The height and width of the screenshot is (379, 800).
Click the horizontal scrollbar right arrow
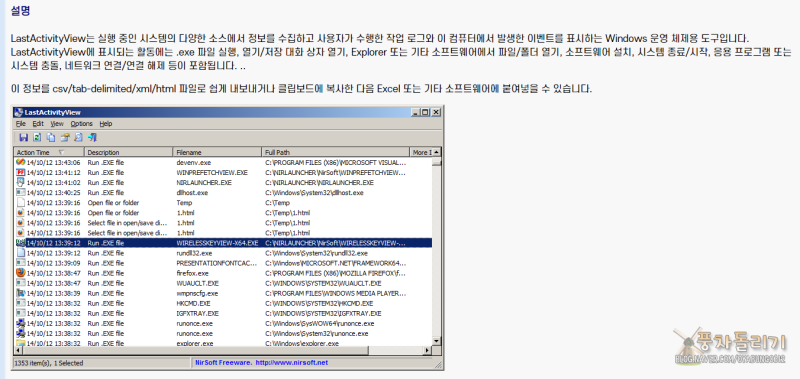(429, 350)
